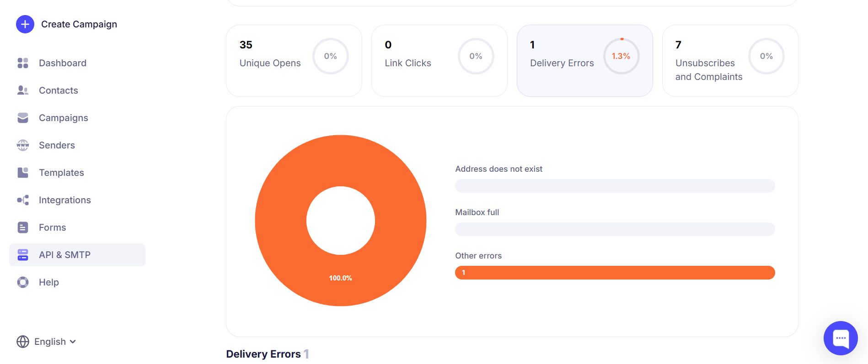Click the Contacts people icon
The height and width of the screenshot is (364, 868).
23,90
